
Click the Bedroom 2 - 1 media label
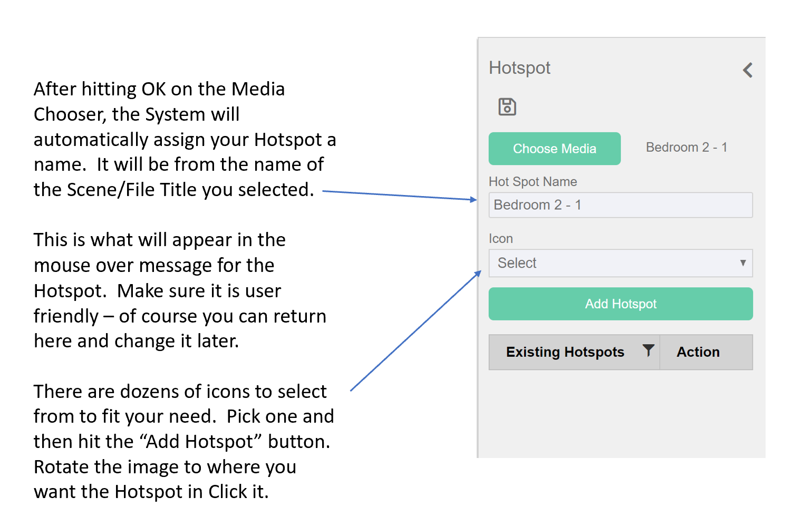pyautogui.click(x=687, y=147)
